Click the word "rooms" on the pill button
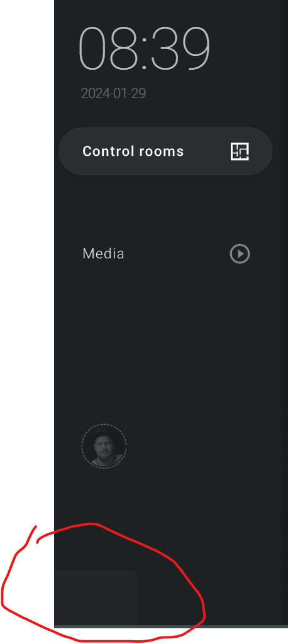Image resolution: width=288 pixels, height=644 pixels. (x=161, y=151)
